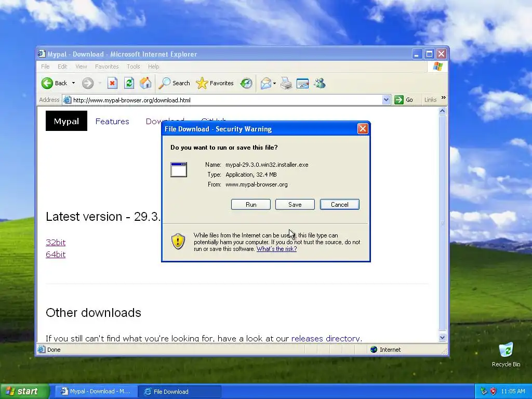Open the Tools menu

click(134, 66)
